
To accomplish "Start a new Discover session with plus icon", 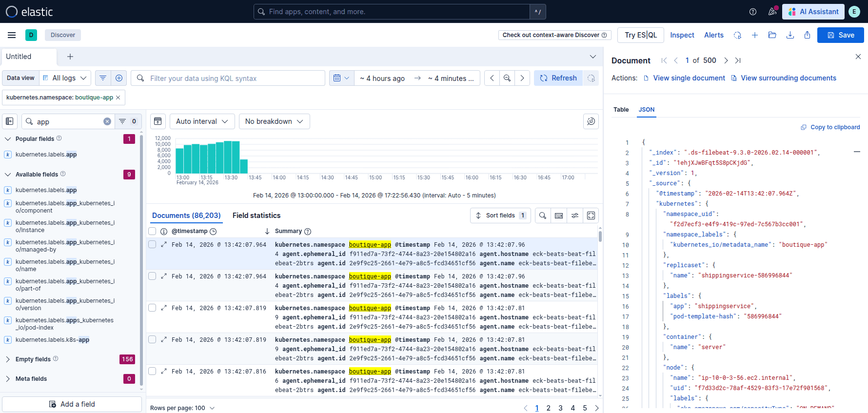I will click(x=755, y=35).
